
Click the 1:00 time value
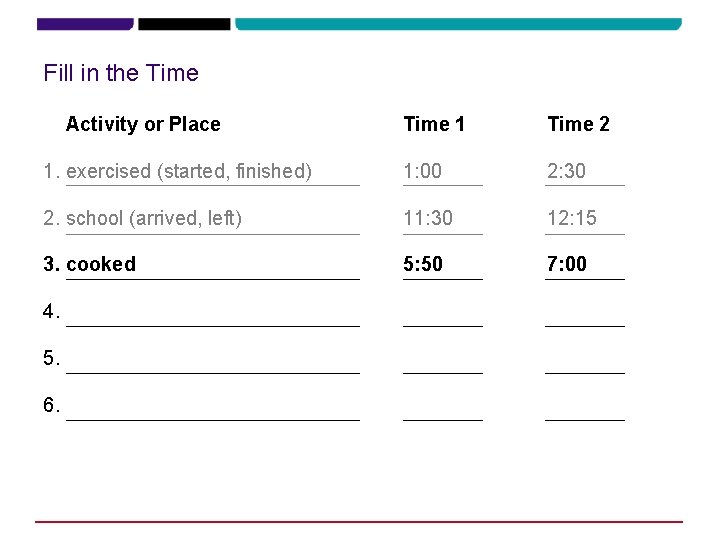click(x=422, y=171)
